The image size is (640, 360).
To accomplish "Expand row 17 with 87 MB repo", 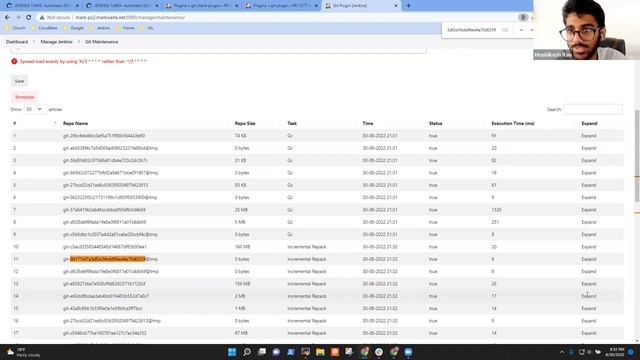I will coord(589,333).
